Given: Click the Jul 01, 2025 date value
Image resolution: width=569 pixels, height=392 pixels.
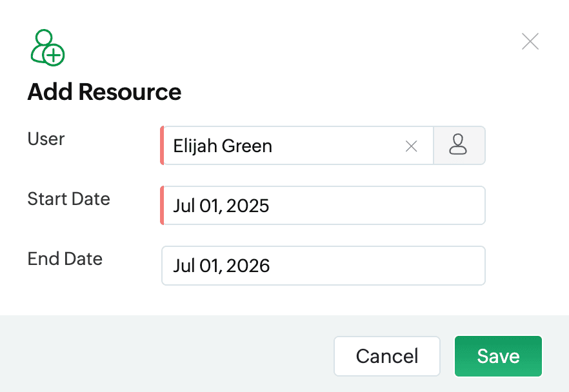Looking at the screenshot, I should [x=221, y=206].
